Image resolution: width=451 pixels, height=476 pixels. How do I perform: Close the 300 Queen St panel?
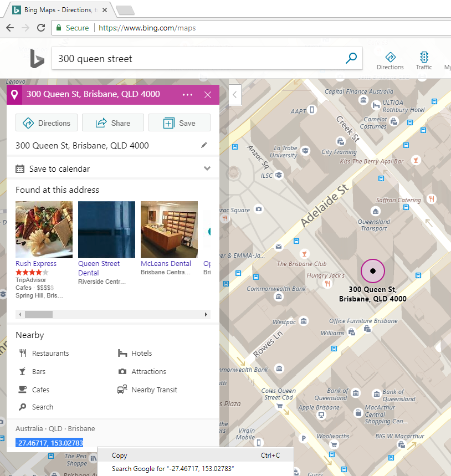pyautogui.click(x=208, y=95)
